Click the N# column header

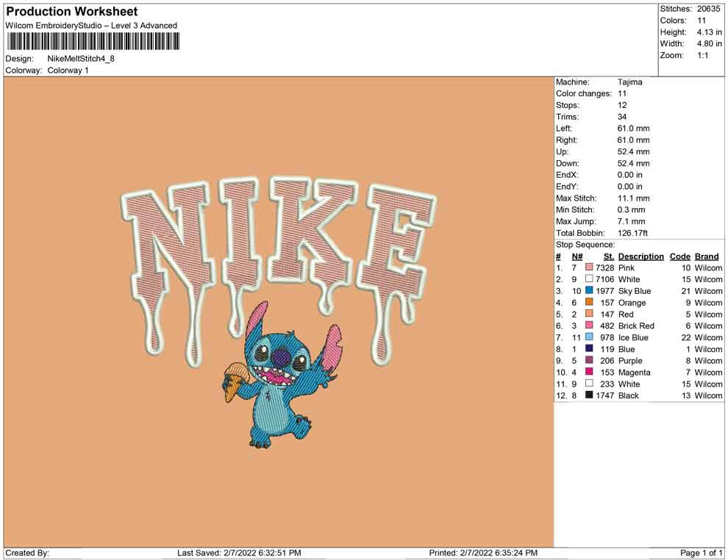point(577,256)
